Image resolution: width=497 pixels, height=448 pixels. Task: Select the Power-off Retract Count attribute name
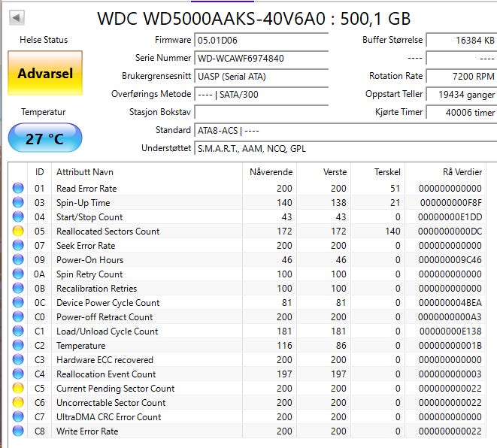[105, 316]
